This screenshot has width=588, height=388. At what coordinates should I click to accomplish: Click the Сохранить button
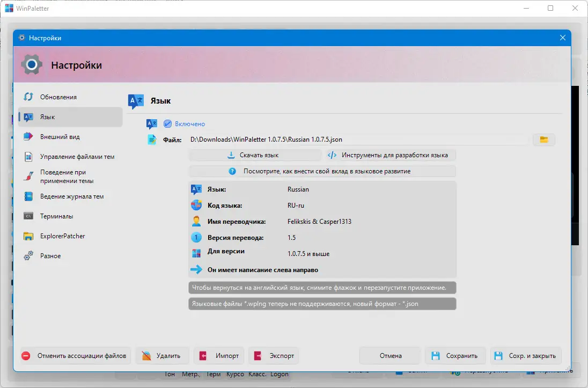pos(455,356)
